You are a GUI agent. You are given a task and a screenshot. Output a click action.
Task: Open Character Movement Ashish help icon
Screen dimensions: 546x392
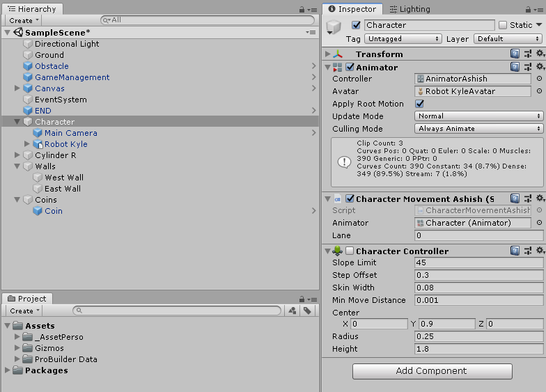515,198
